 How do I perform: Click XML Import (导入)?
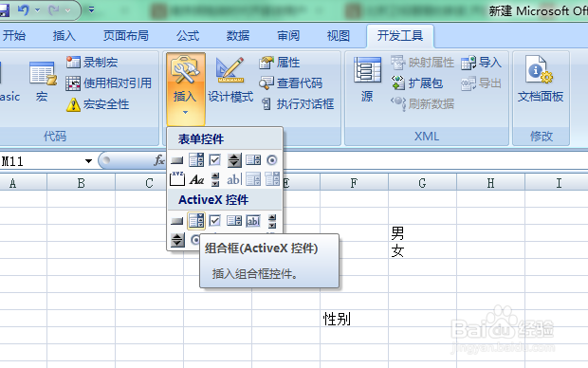tap(481, 63)
